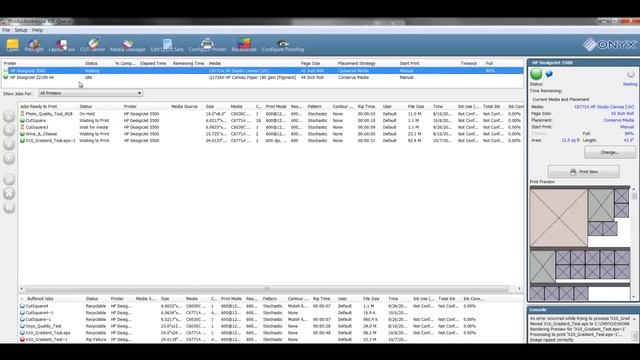Image resolution: width=640 pixels, height=360 pixels.
Task: Select the HP DesignJet Z2100 44 printer row
Action: pyautogui.click(x=263, y=77)
